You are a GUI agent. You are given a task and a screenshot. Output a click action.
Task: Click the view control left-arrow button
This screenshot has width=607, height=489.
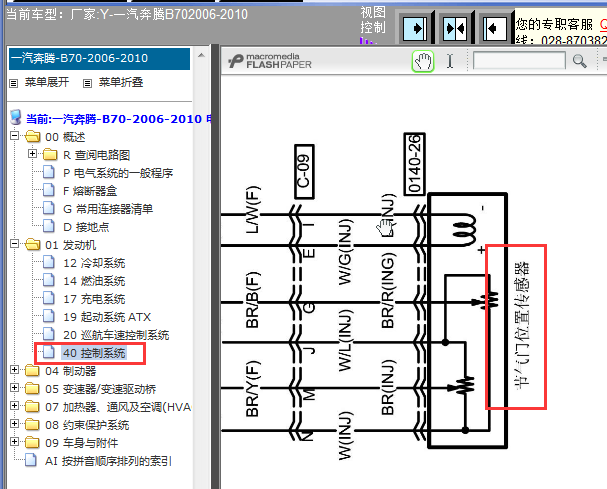(495, 28)
